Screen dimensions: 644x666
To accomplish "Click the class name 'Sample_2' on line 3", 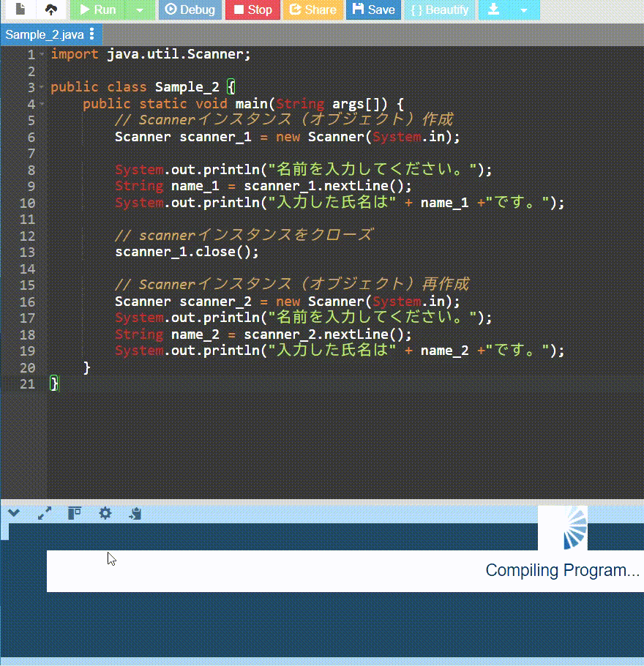I will (187, 87).
